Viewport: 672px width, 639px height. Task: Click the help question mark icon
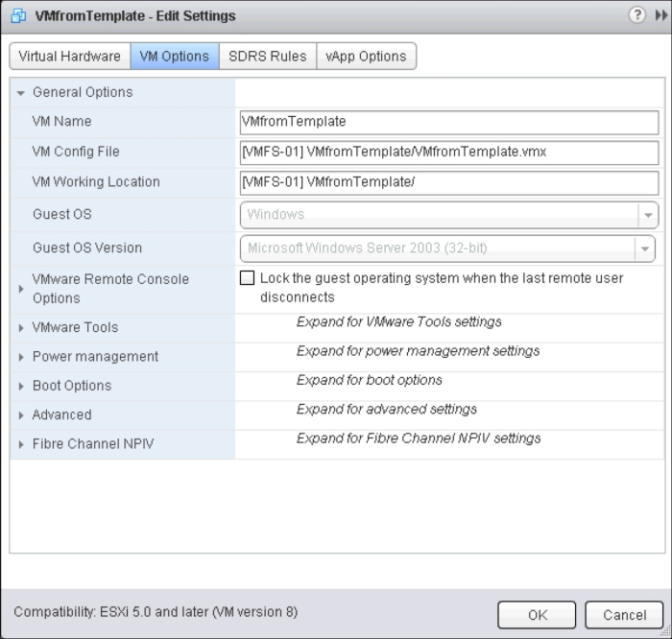click(636, 15)
